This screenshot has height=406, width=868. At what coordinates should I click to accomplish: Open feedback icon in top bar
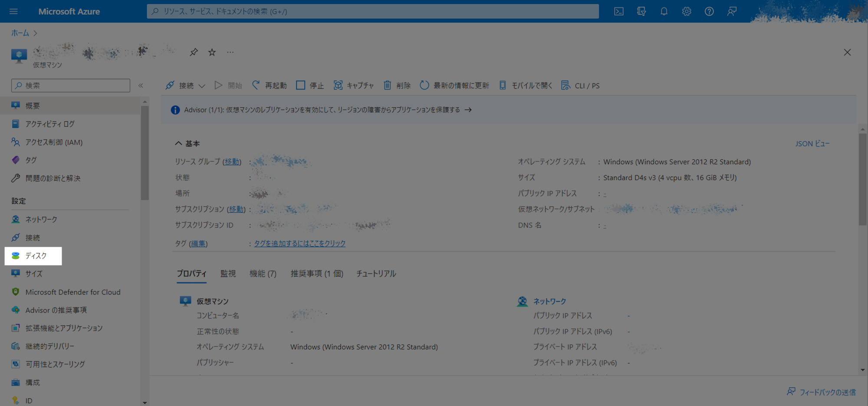(732, 11)
